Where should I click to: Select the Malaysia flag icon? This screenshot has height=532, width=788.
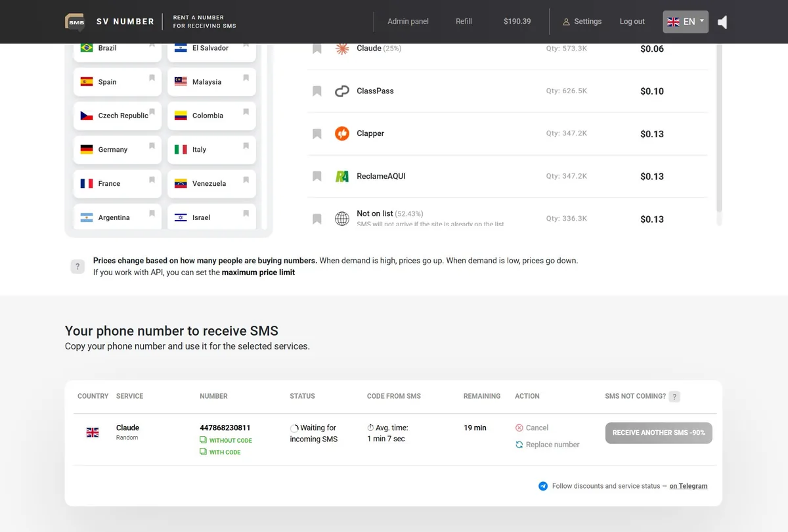coord(181,82)
